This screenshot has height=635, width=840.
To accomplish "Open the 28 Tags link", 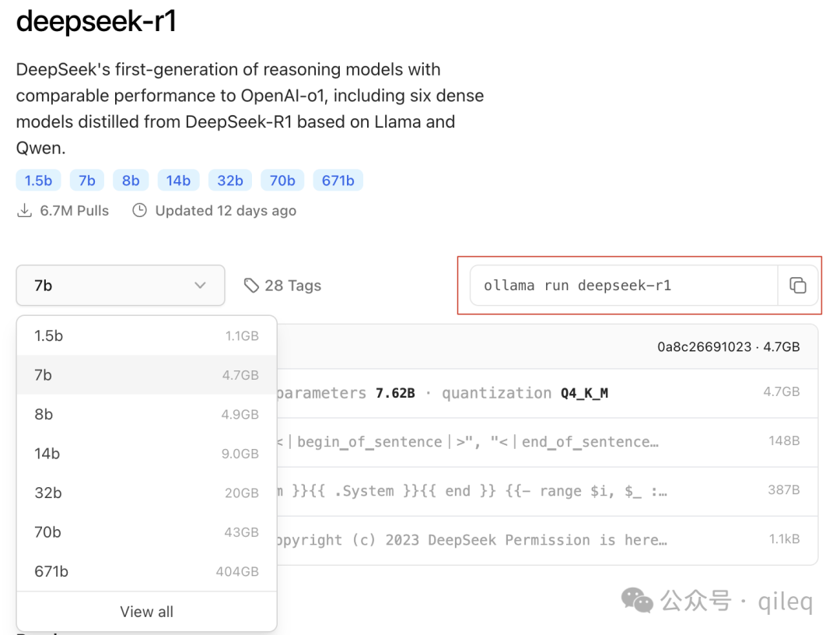I will (292, 286).
